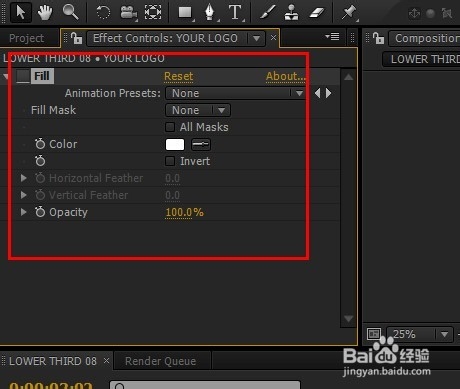Screen dimensions: 460x389
Task: Expand the Vertical Feather property
Action: point(23,195)
